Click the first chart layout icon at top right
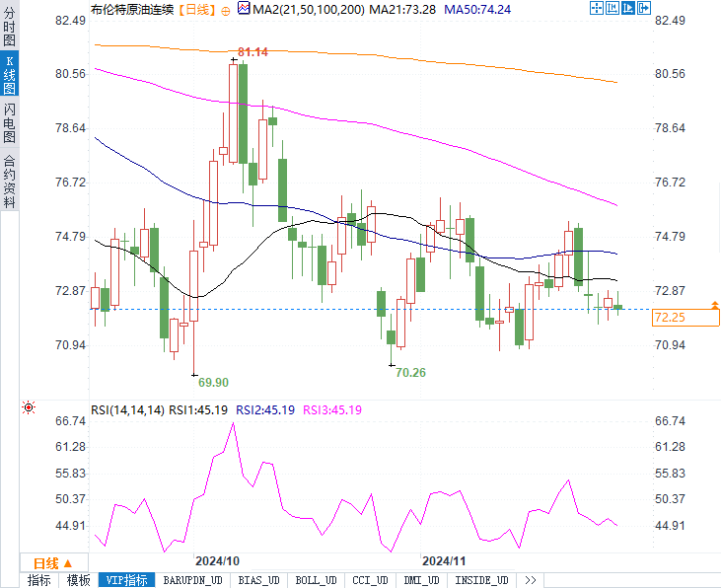Screen dimensions: 721x588 (x=597, y=9)
